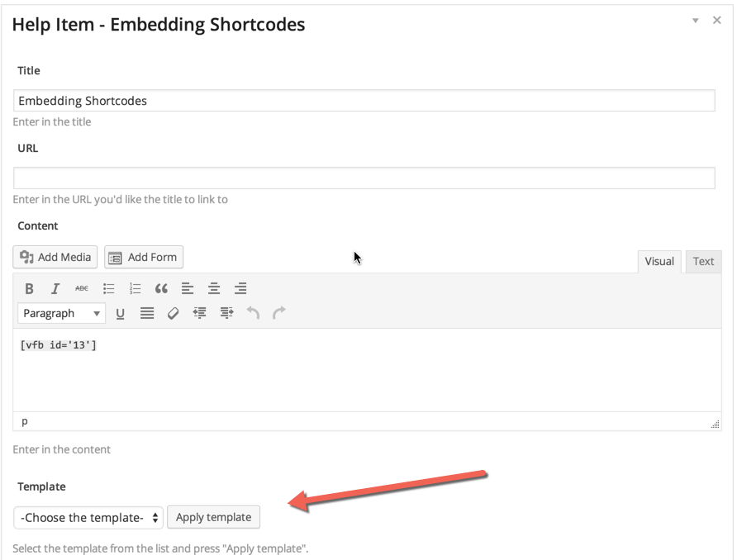Collapse the Help Item panel arrow
The height and width of the screenshot is (560, 742).
(696, 21)
